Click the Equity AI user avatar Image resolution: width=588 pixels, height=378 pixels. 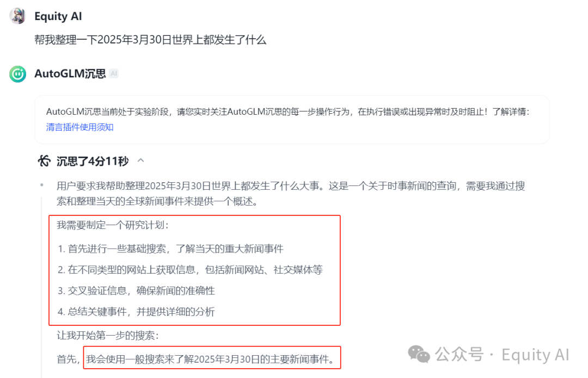click(x=17, y=16)
